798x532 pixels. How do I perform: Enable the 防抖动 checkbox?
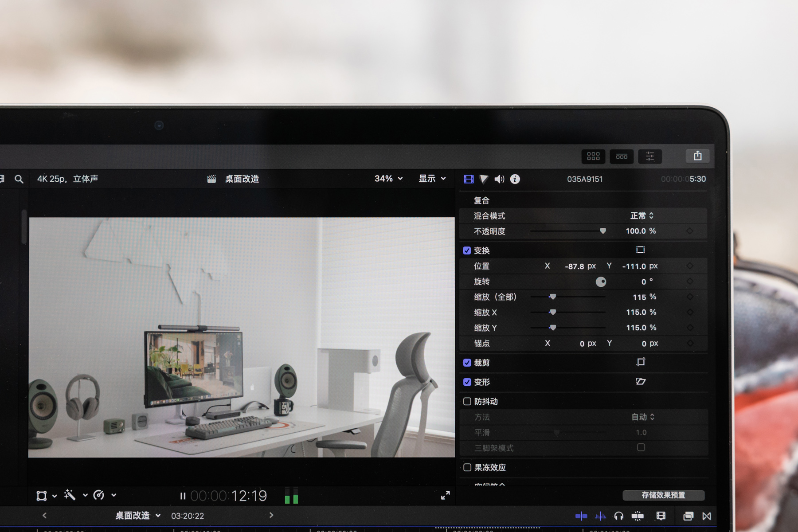[x=467, y=401]
